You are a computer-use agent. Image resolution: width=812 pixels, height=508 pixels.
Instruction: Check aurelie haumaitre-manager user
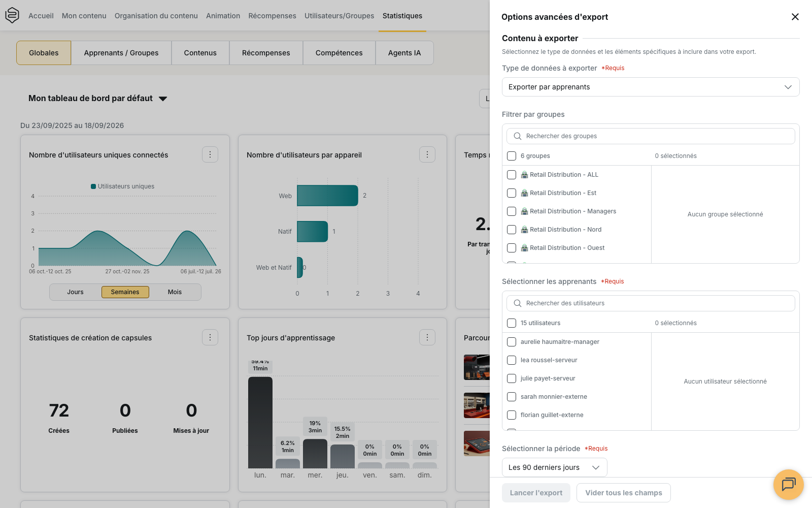(512, 342)
